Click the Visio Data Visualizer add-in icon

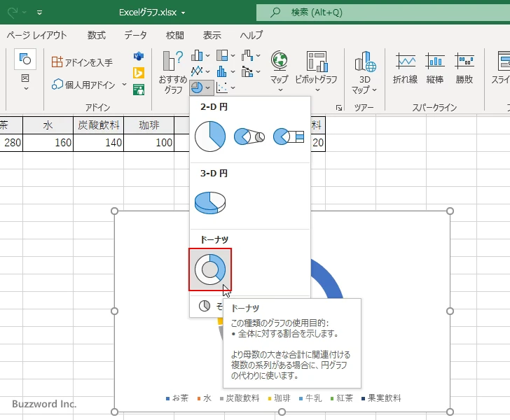(x=139, y=56)
